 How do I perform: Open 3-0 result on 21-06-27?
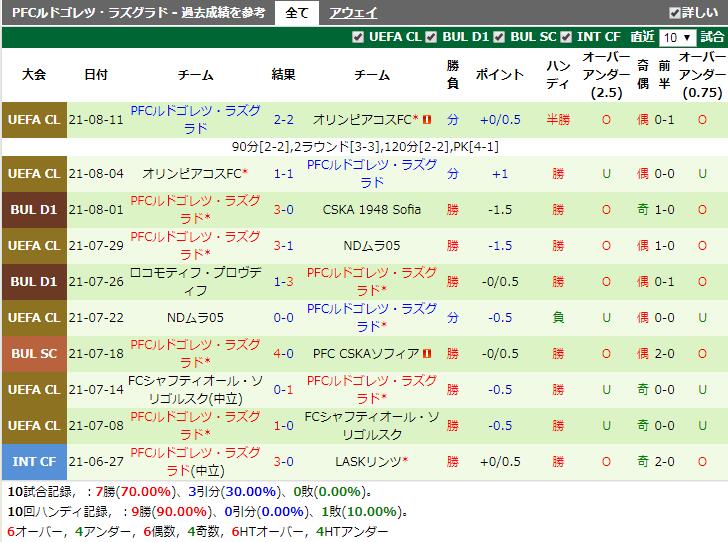(283, 462)
